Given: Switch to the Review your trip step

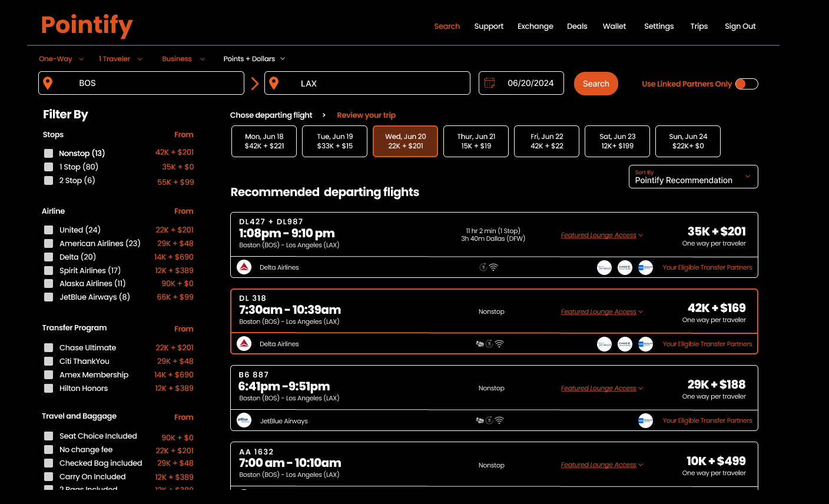Looking at the screenshot, I should point(366,115).
